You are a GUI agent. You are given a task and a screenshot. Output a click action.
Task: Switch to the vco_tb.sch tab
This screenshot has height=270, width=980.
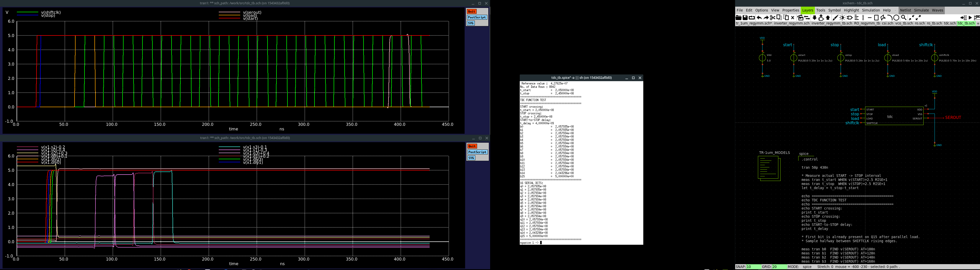(904, 23)
